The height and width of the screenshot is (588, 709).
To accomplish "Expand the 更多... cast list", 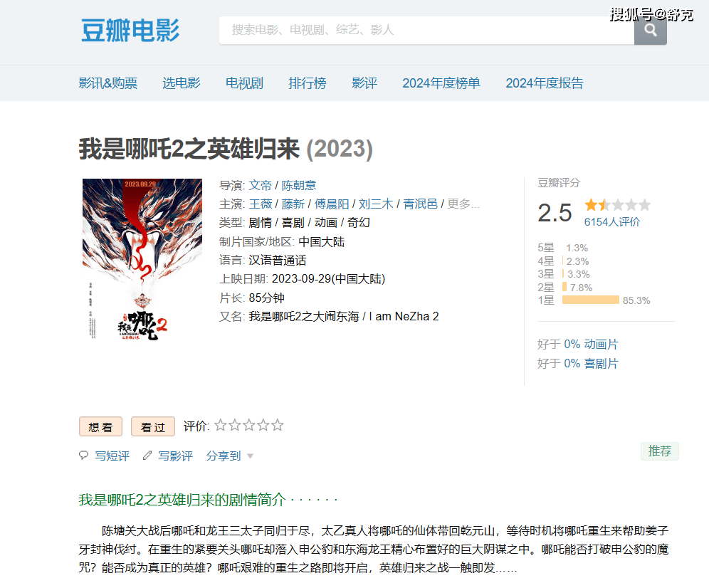I will point(463,204).
